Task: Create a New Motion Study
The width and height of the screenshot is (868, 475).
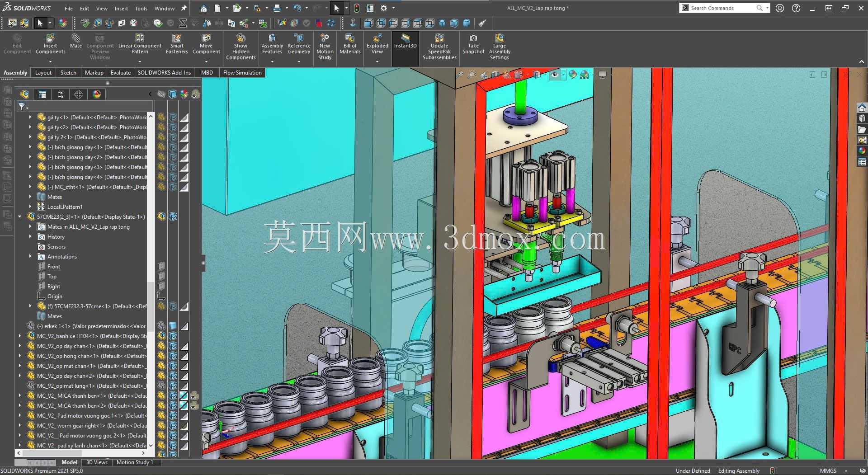Action: (x=325, y=47)
